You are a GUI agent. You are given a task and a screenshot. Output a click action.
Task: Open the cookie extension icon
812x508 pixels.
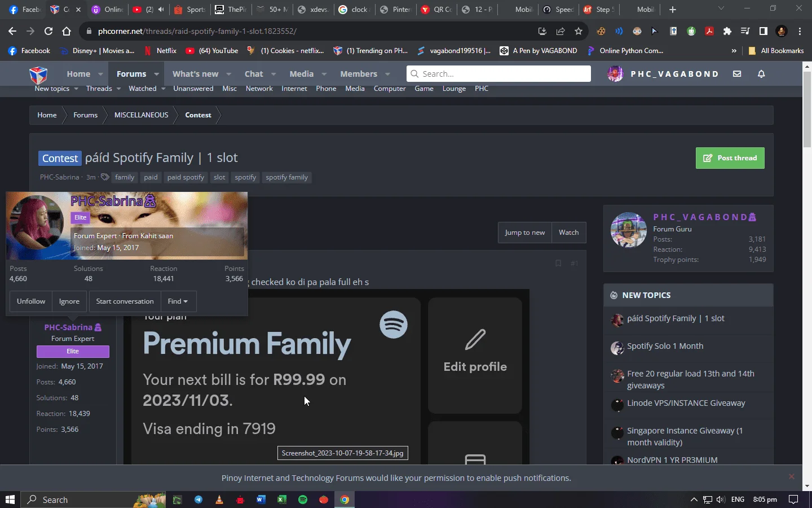[x=601, y=31]
